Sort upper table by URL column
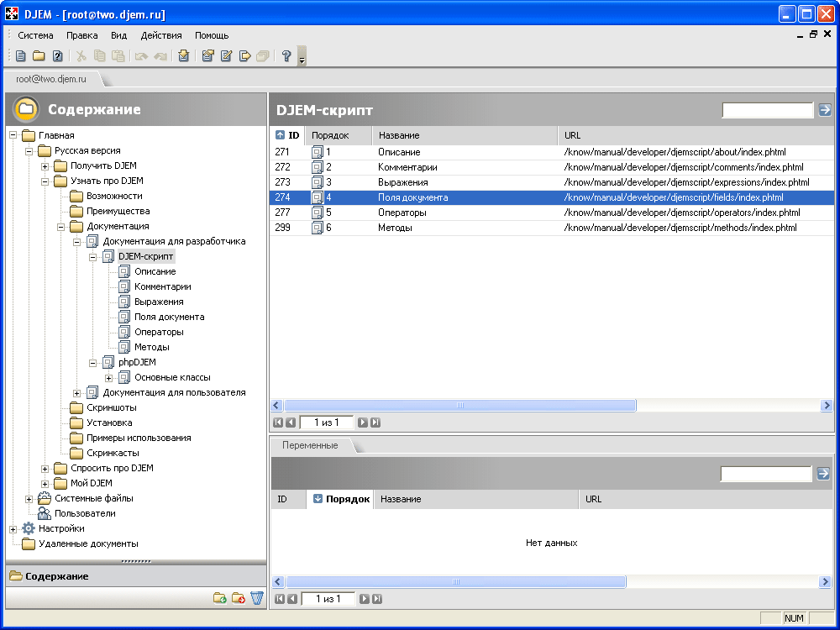Image resolution: width=840 pixels, height=630 pixels. pyautogui.click(x=696, y=135)
